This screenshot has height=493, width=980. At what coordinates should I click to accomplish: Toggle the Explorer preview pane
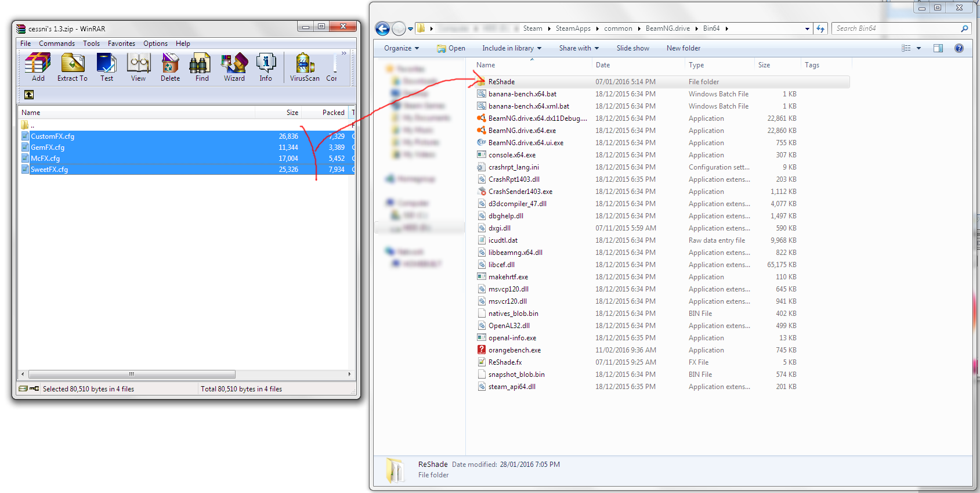938,48
